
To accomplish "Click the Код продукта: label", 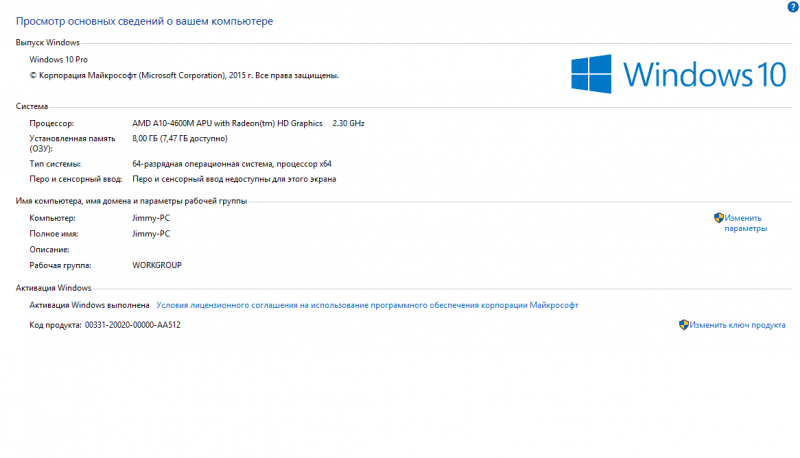I will pyautogui.click(x=55, y=325).
